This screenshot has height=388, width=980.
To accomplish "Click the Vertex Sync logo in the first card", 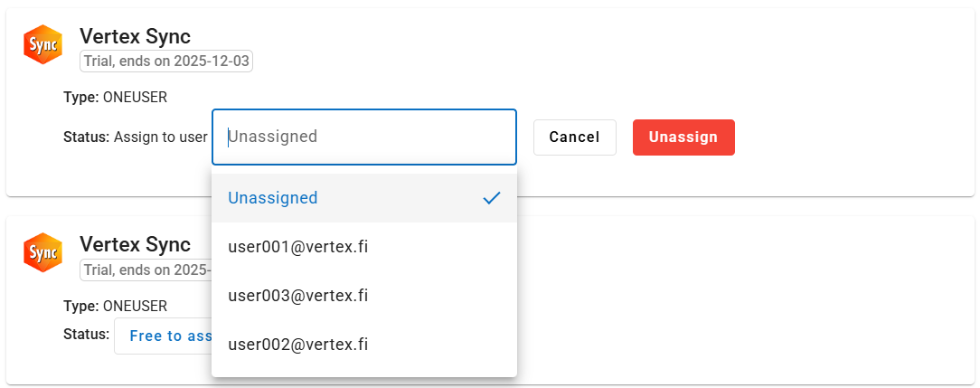I will [x=42, y=44].
